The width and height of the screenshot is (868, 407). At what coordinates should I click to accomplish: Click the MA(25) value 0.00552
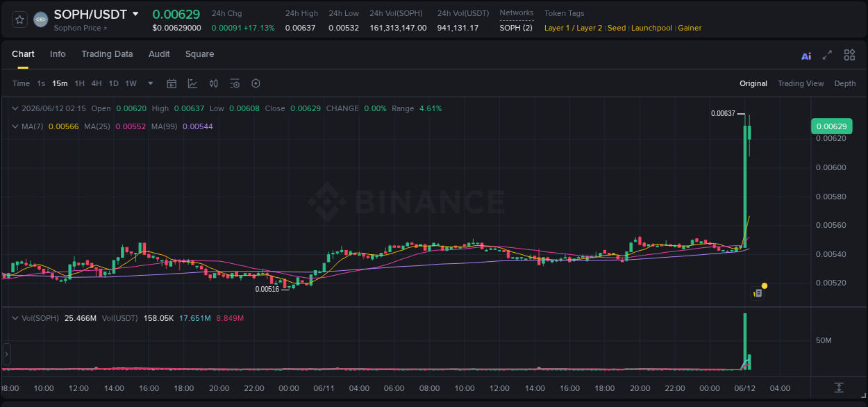click(x=131, y=126)
